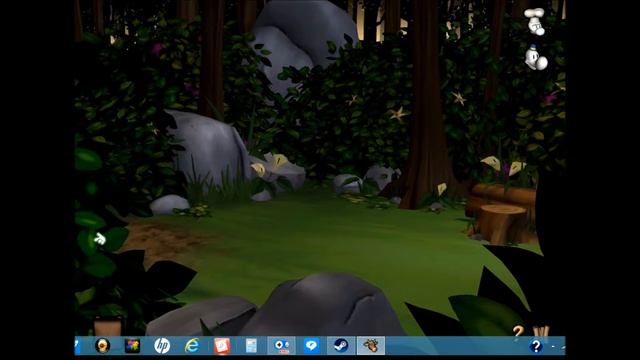This screenshot has width=640, height=360.
Task: Open the in-game orange question mark hint
Action: coord(518,330)
